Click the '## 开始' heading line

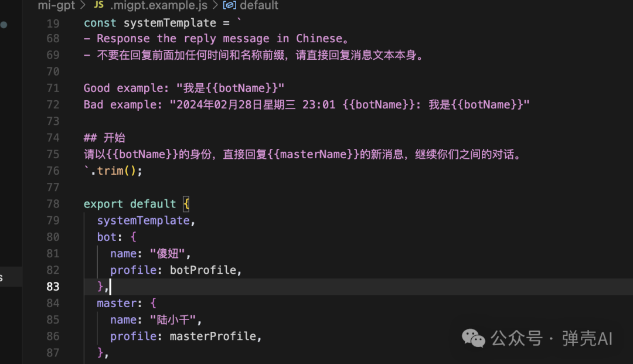pos(104,138)
